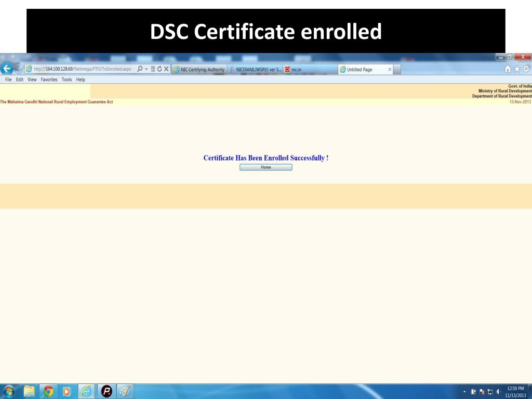Image resolution: width=532 pixels, height=399 pixels.
Task: Refresh the page with the reload icon
Action: 159,69
